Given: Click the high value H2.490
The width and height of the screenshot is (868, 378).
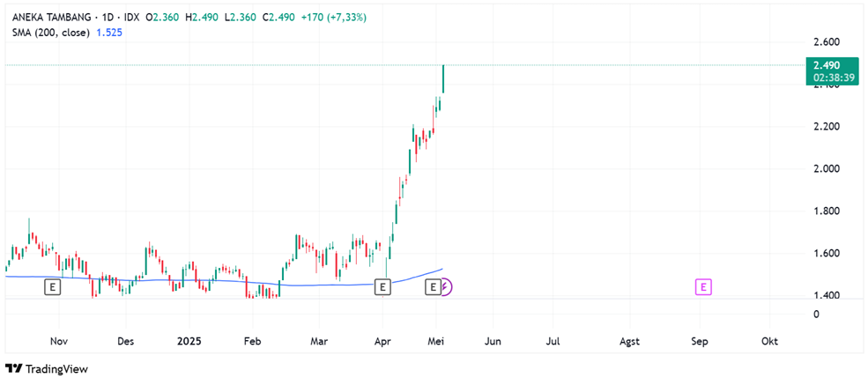Looking at the screenshot, I should pyautogui.click(x=202, y=18).
